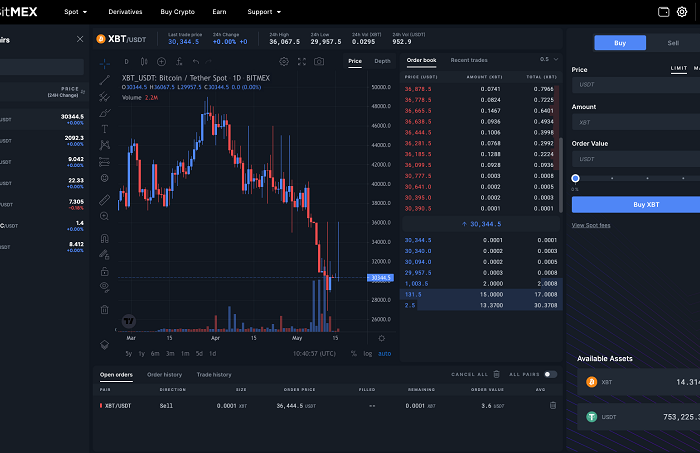Switch to Recent trades tab
This screenshot has height=453, width=700.
point(468,60)
